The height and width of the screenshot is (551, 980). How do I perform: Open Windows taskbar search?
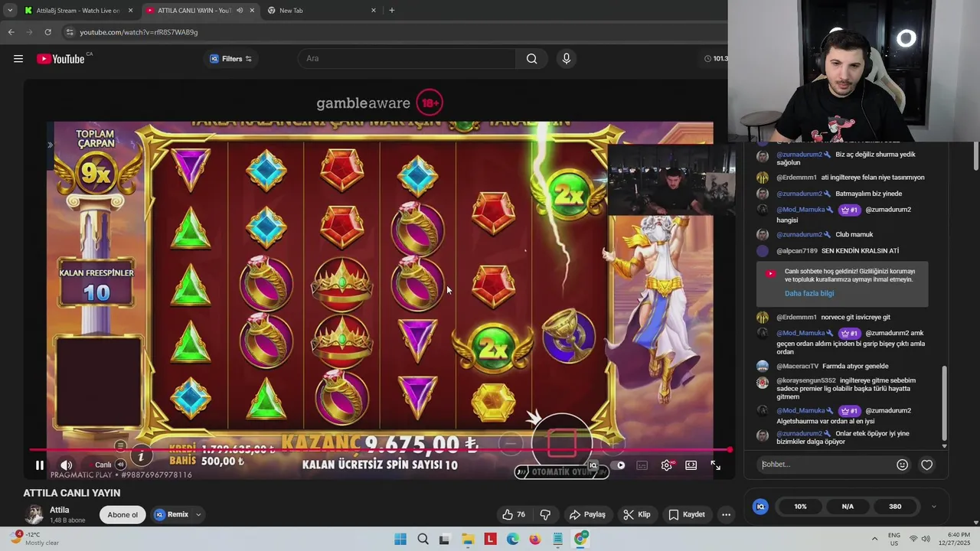click(x=423, y=540)
